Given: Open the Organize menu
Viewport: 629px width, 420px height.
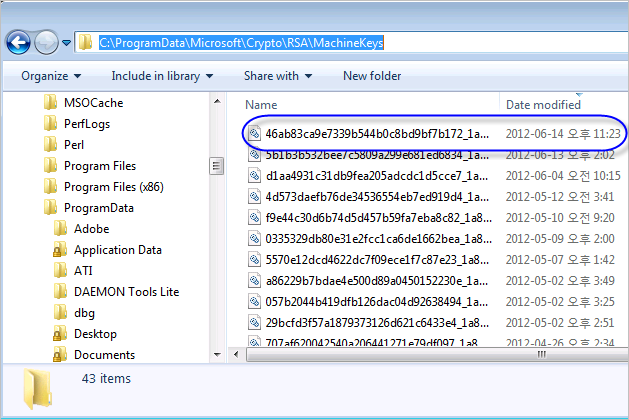Looking at the screenshot, I should tap(51, 76).
